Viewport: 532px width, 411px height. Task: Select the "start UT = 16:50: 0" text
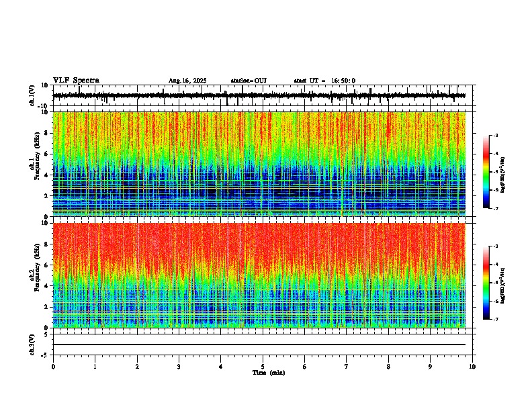click(324, 81)
